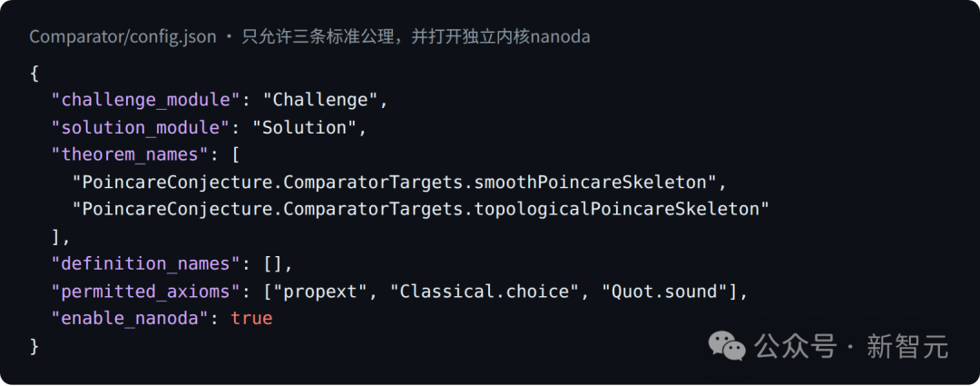Click the Chinese caption mentioning nanoda
Screen dimensions: 980x386
(x=416, y=37)
